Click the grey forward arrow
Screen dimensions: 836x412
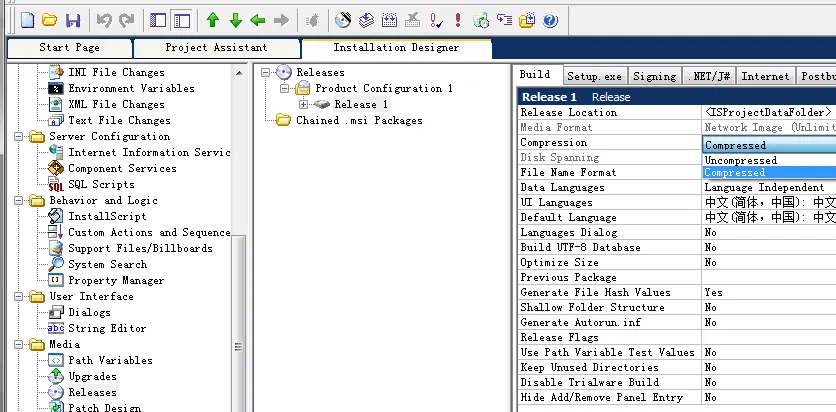pos(281,21)
